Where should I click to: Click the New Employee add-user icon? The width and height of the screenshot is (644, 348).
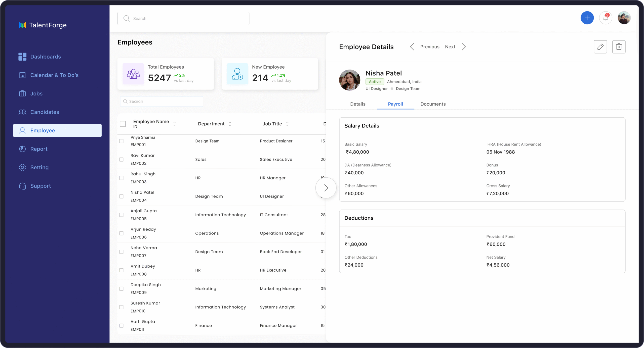coord(237,74)
